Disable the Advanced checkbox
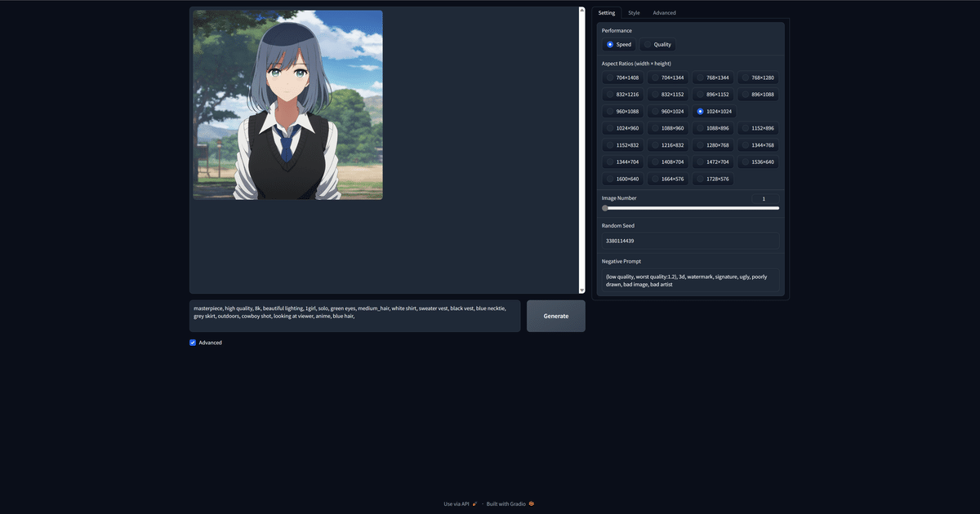980x514 pixels. (x=192, y=342)
